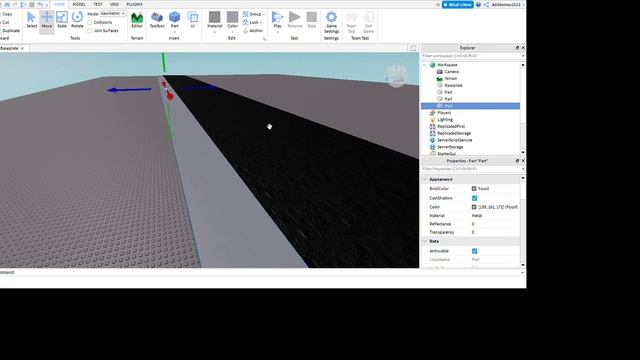640x360 pixels.
Task: Open the MODEL ribbon tab
Action: tap(79, 4)
